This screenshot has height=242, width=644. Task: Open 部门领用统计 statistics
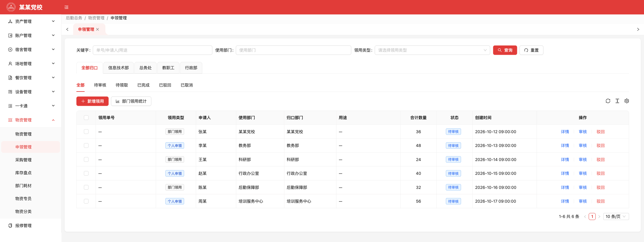coord(131,101)
